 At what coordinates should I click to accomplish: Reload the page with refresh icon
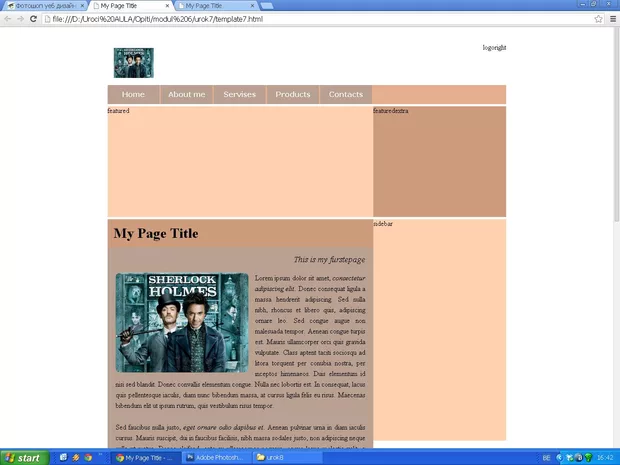[34, 19]
